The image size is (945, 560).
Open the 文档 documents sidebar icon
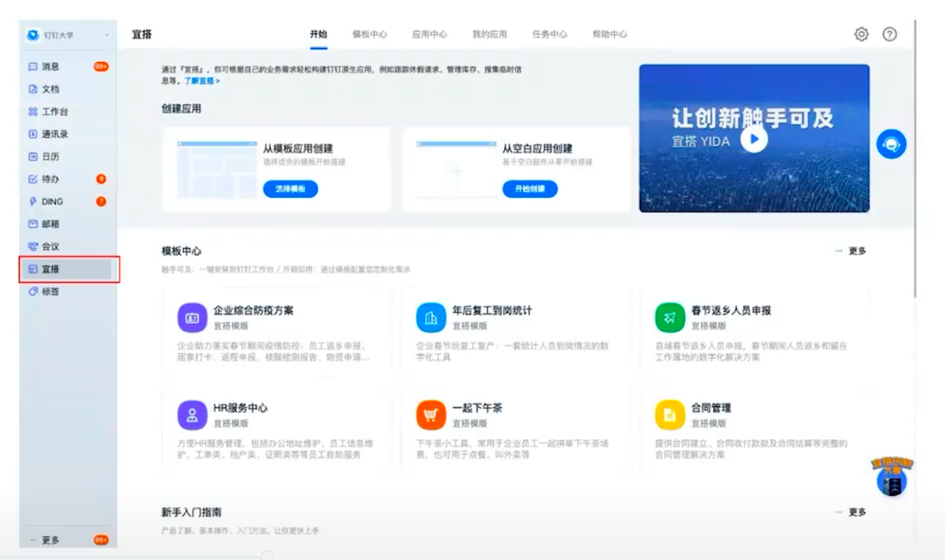(x=32, y=89)
